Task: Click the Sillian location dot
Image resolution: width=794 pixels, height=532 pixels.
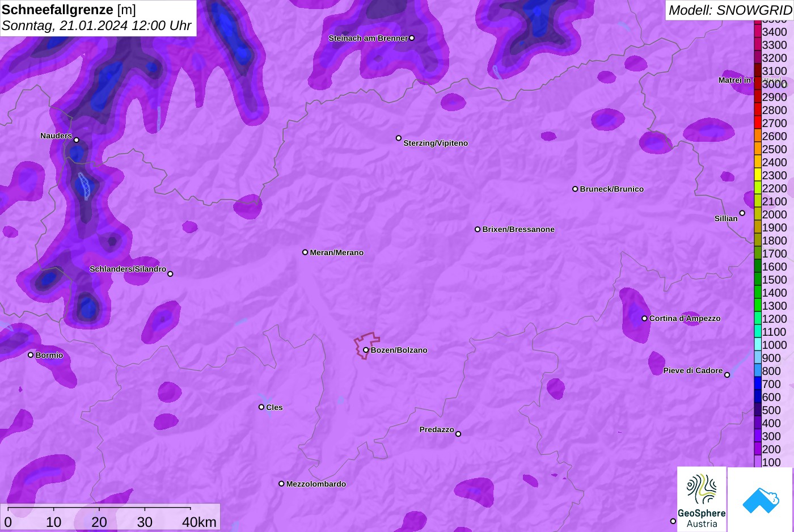Action: (x=742, y=213)
